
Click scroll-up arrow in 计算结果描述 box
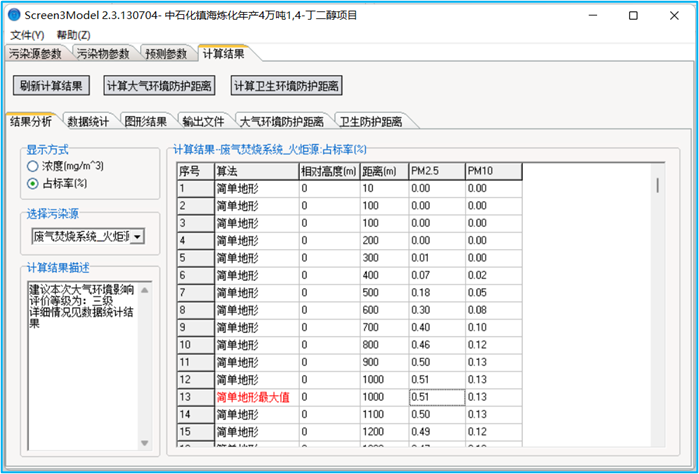(144, 290)
